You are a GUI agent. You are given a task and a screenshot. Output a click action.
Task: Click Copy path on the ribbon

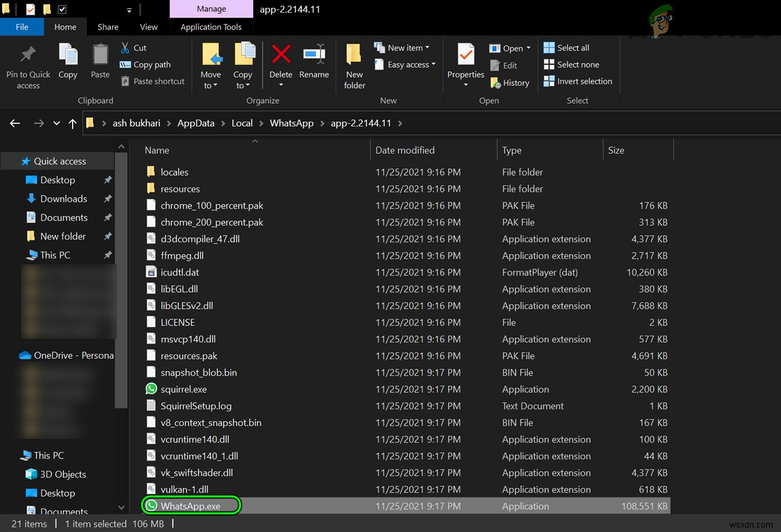(x=148, y=64)
